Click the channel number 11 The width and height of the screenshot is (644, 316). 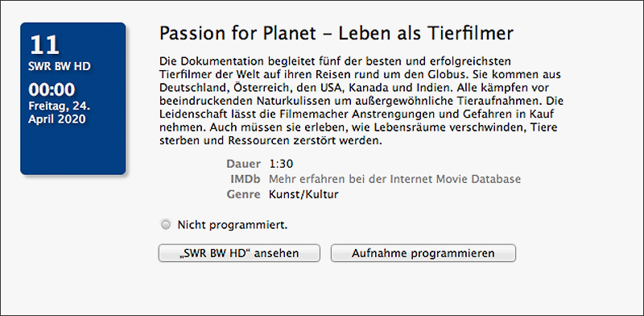point(44,45)
